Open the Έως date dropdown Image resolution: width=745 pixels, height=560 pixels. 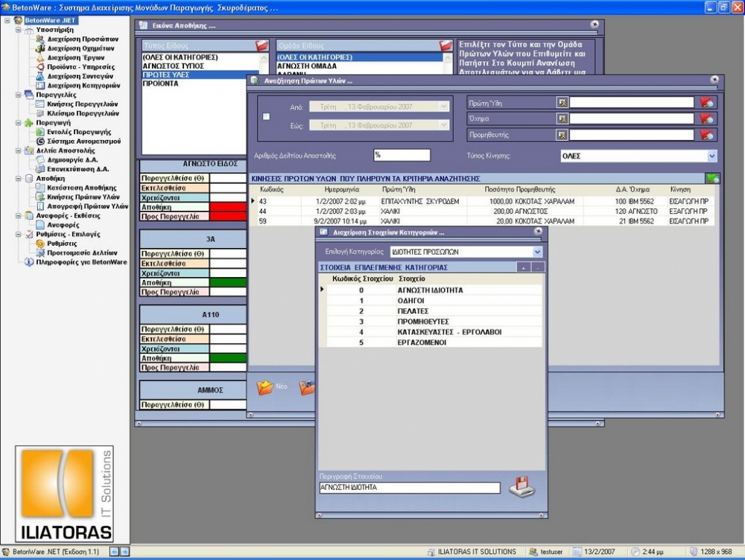click(444, 125)
